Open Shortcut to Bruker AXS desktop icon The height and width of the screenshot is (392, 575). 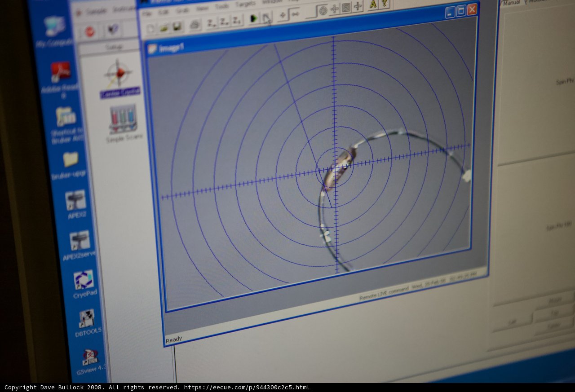(66, 125)
